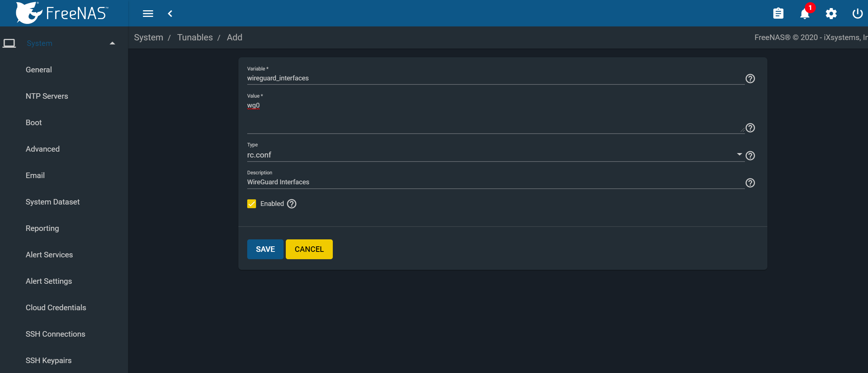
Task: Click the back chevron in top bar
Action: click(170, 14)
